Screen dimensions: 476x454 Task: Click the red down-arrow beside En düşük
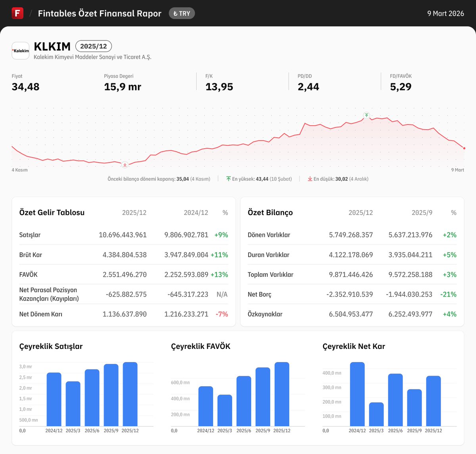point(311,179)
